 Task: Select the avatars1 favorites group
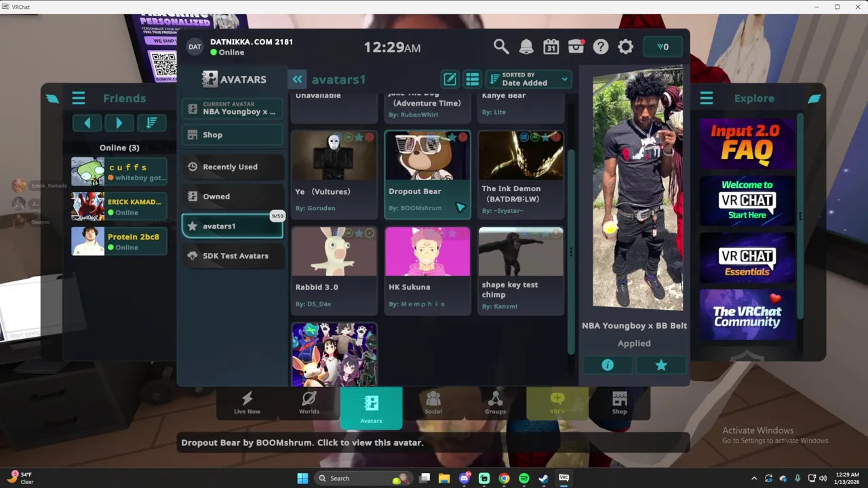pyautogui.click(x=233, y=226)
